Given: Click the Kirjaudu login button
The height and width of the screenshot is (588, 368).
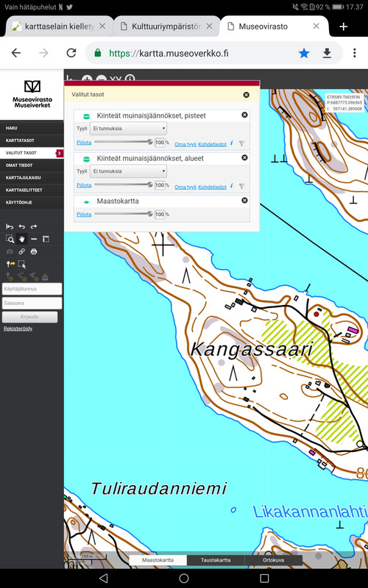Looking at the screenshot, I should [29, 317].
